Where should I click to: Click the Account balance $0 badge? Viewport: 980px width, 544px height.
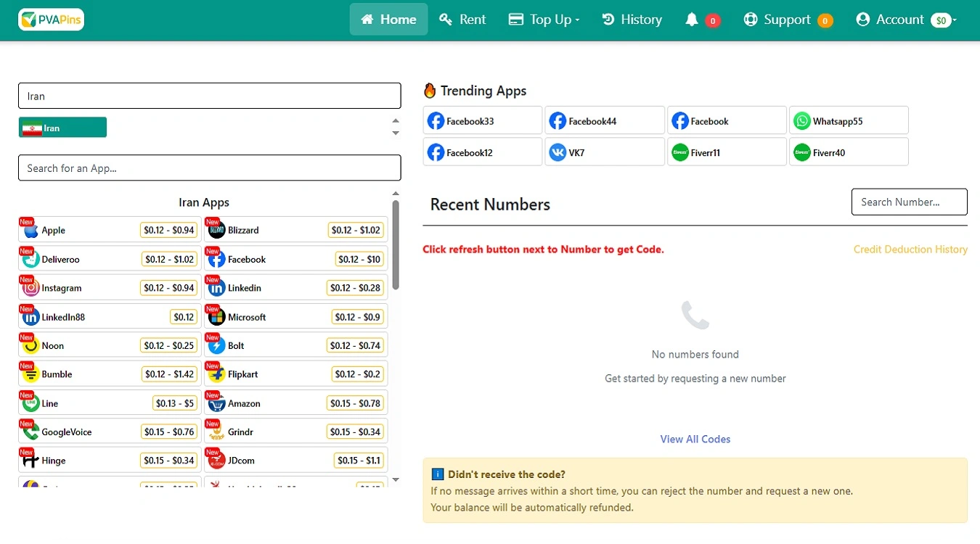(x=942, y=20)
